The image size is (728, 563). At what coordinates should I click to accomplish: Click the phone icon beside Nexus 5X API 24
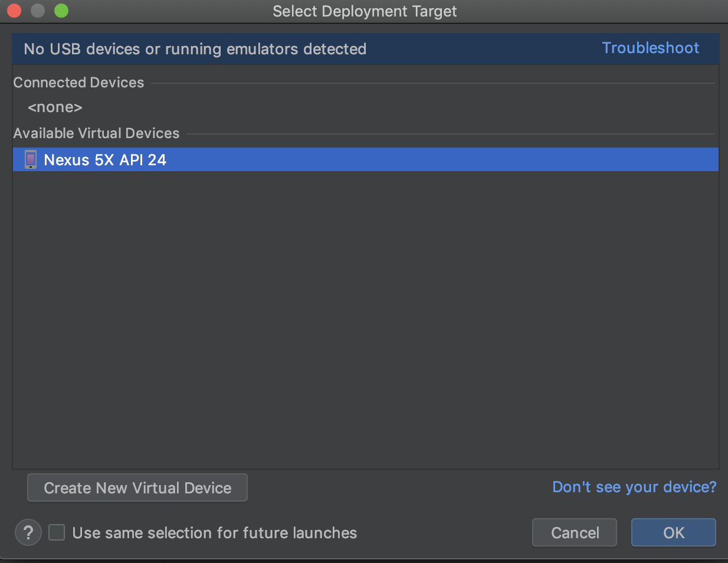pos(31,159)
